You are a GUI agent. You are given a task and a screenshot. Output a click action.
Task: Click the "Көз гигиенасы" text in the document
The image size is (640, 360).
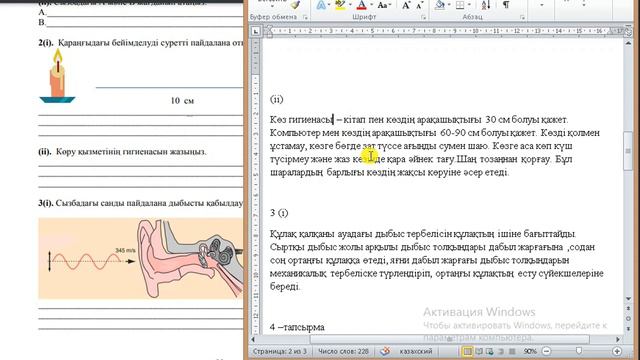301,120
